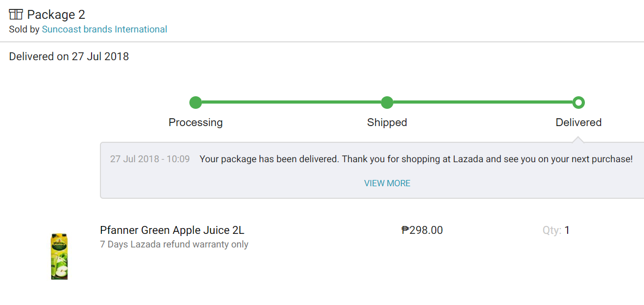Click the 7 Days Lazada refund warranty text

click(174, 244)
